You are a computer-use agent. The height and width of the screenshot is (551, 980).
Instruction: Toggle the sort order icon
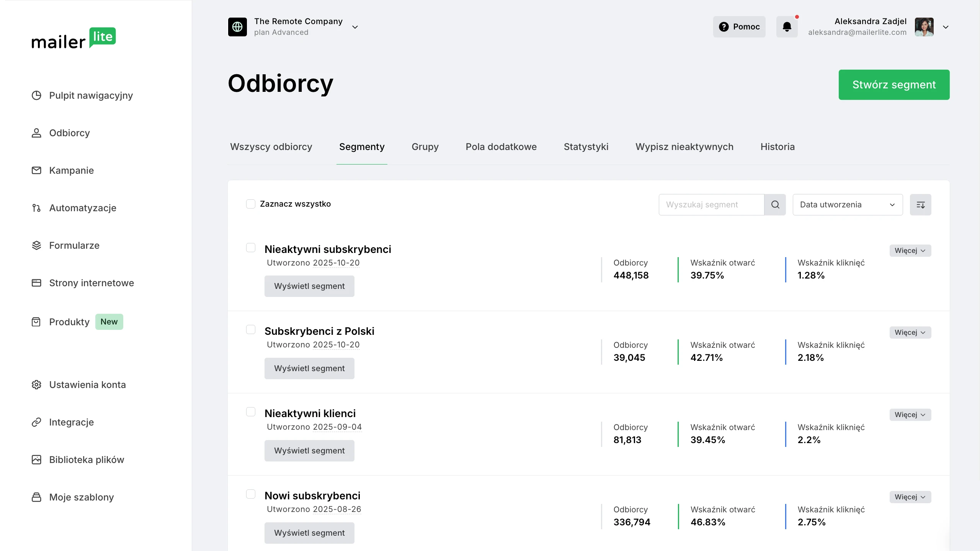920,205
